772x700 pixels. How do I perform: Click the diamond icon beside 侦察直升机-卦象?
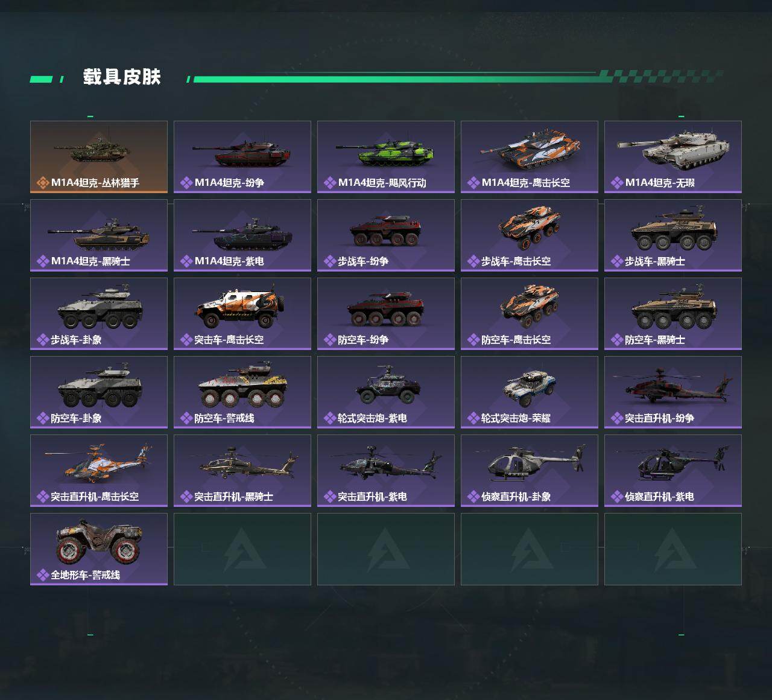[473, 497]
